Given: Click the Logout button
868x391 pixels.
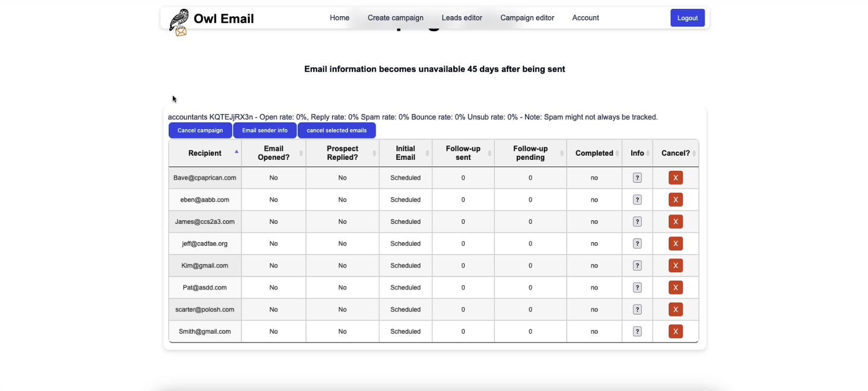Looking at the screenshot, I should coord(687,18).
